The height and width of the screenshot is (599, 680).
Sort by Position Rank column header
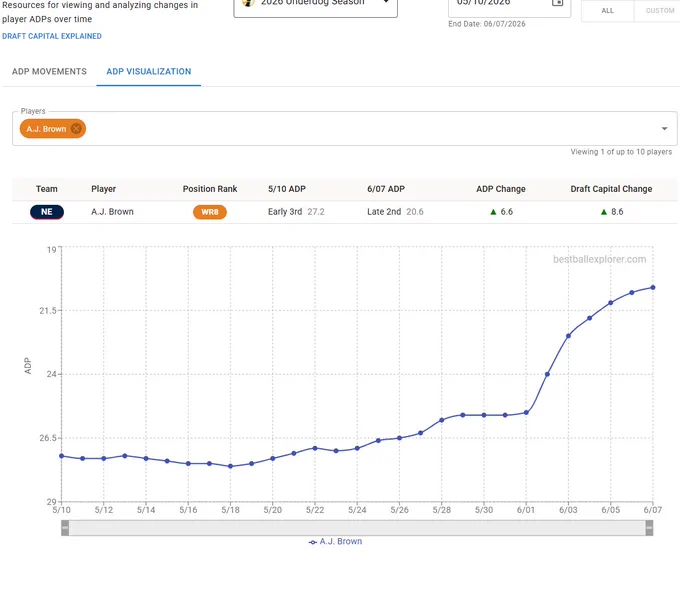[x=209, y=189]
